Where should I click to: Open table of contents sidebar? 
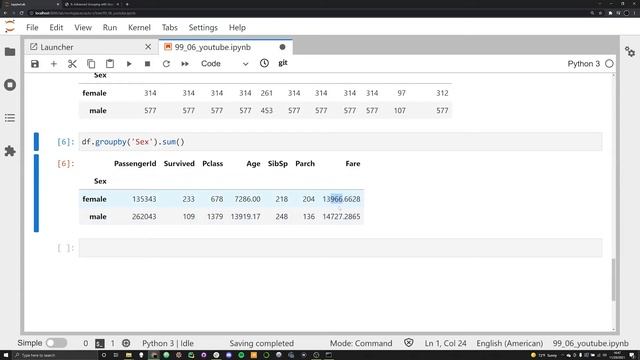click(x=10, y=118)
